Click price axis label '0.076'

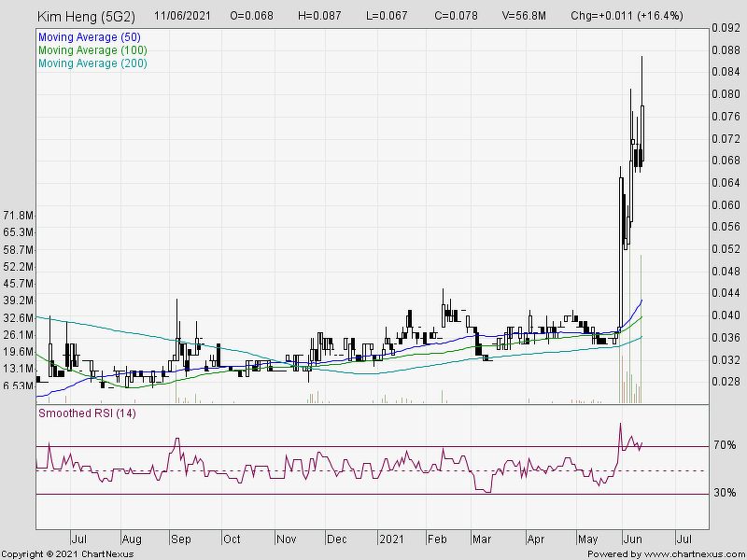[x=726, y=117]
